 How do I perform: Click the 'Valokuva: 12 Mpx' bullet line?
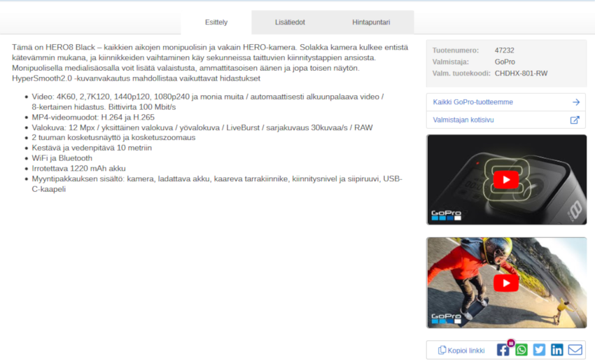pos(202,127)
